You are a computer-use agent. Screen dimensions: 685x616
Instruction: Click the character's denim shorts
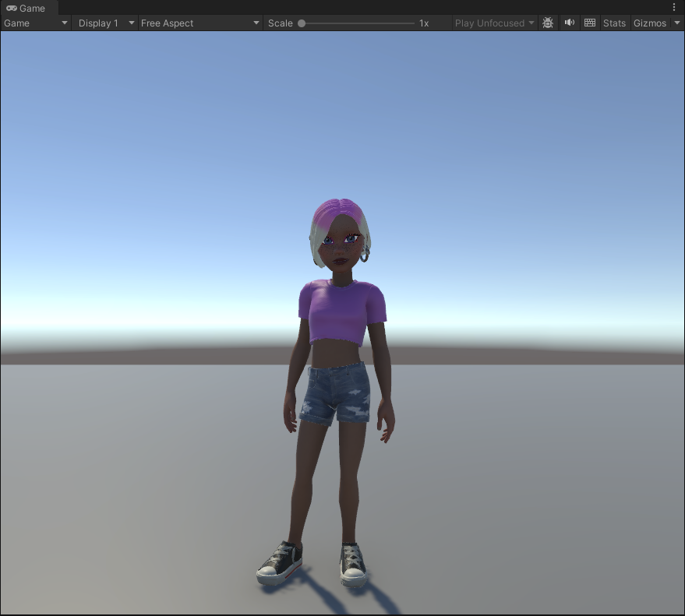337,393
